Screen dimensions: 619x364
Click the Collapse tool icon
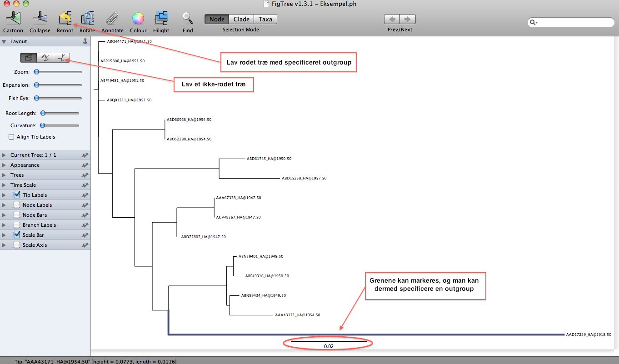[40, 19]
